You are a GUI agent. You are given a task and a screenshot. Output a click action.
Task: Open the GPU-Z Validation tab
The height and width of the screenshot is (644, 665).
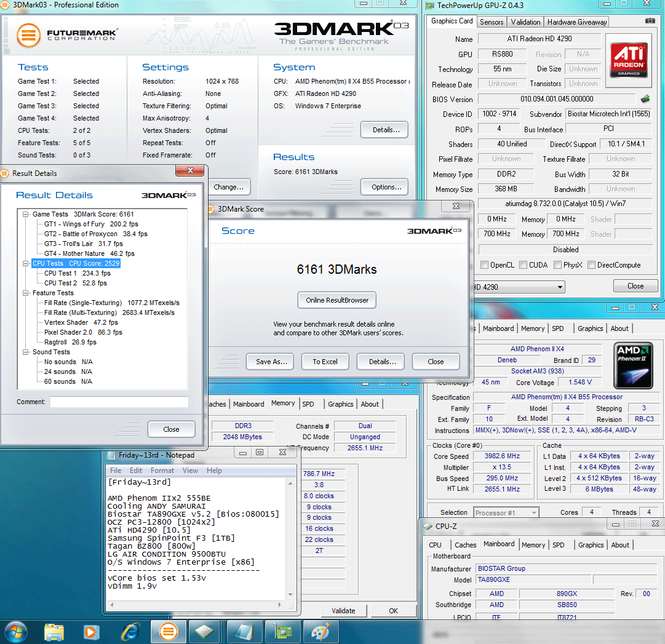coord(525,22)
